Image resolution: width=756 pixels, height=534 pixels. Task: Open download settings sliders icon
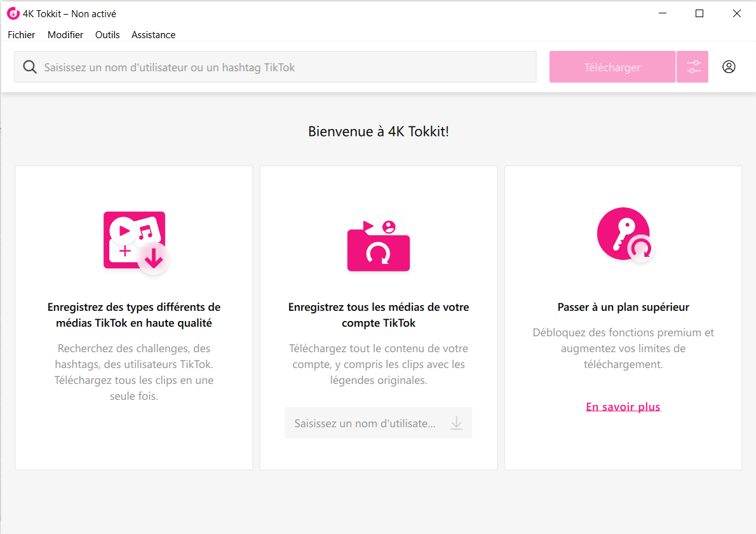click(x=692, y=67)
